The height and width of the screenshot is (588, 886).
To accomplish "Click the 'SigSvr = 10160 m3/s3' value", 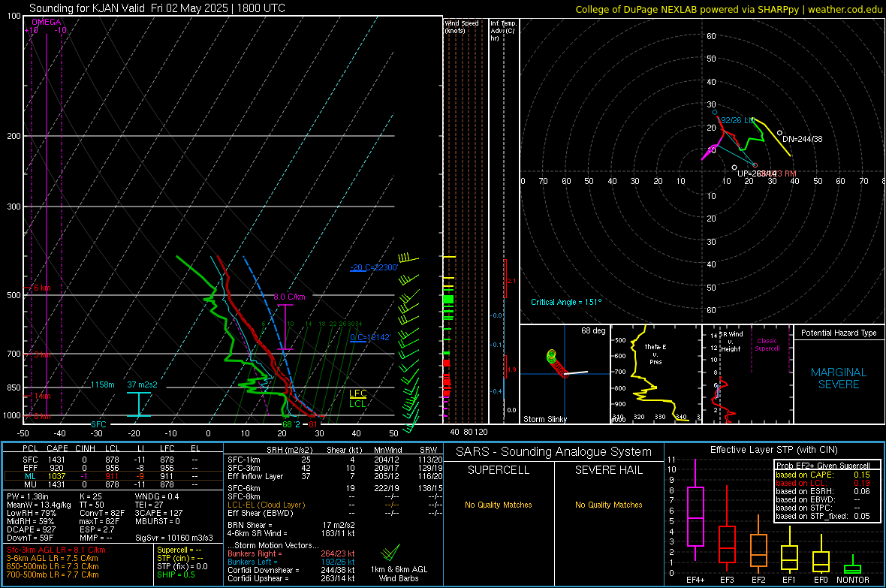I will coord(174,538).
